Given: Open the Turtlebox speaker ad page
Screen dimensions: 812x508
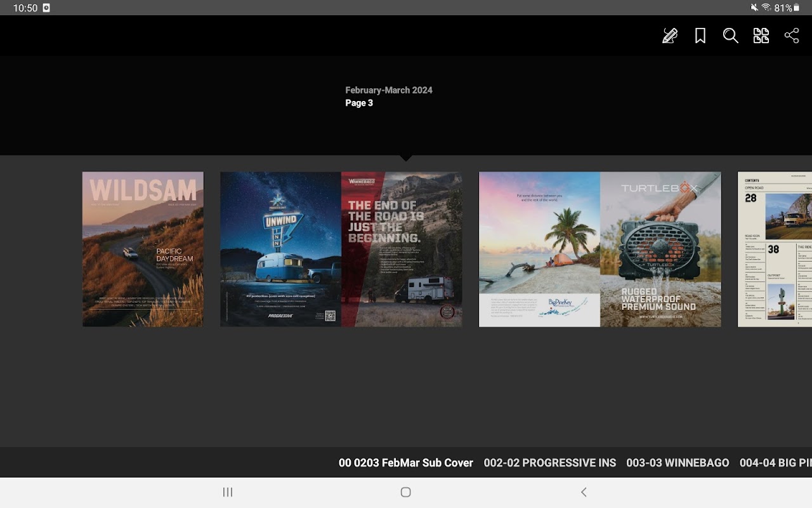Looking at the screenshot, I should click(x=660, y=249).
